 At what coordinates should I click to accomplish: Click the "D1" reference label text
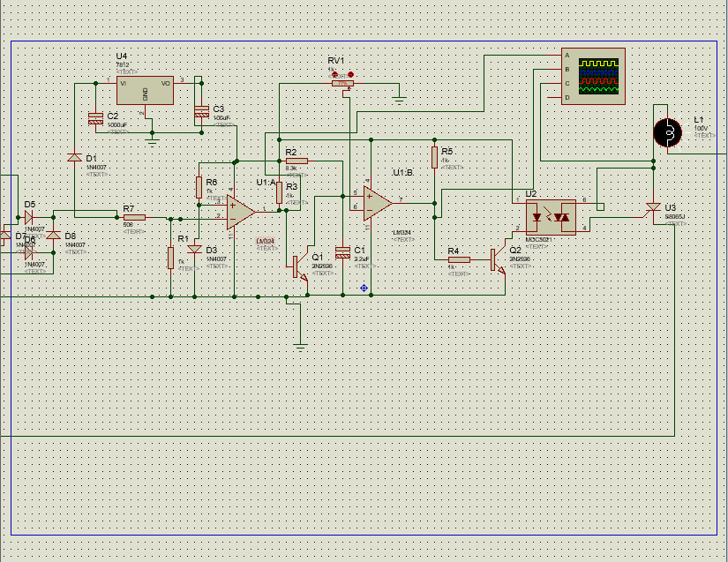[x=92, y=159]
